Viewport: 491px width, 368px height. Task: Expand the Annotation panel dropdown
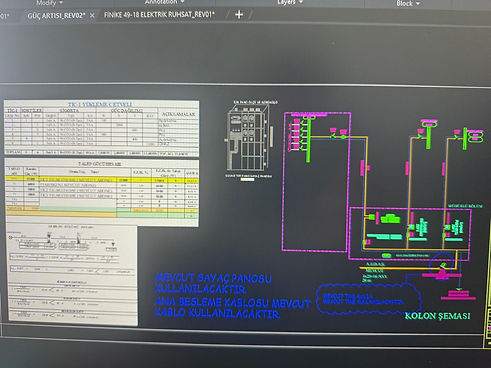(164, 2)
